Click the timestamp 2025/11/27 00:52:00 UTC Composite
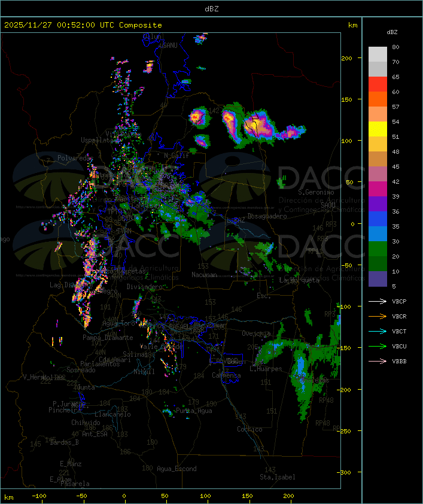This screenshot has height=504, width=423. point(83,25)
